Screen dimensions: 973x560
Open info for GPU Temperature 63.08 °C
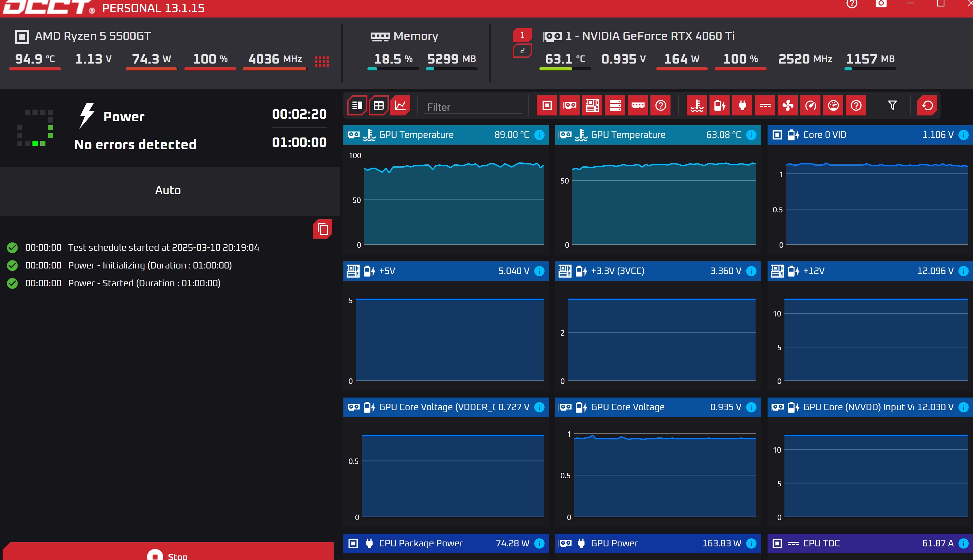point(751,135)
